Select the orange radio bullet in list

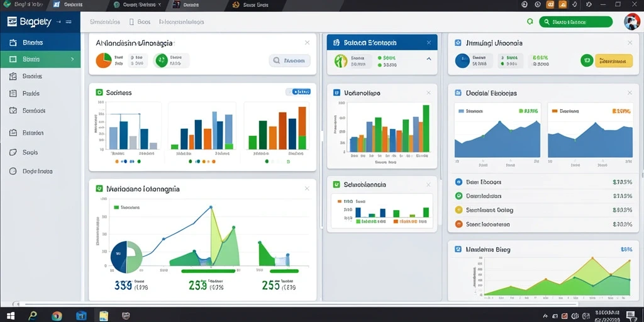tap(458, 225)
